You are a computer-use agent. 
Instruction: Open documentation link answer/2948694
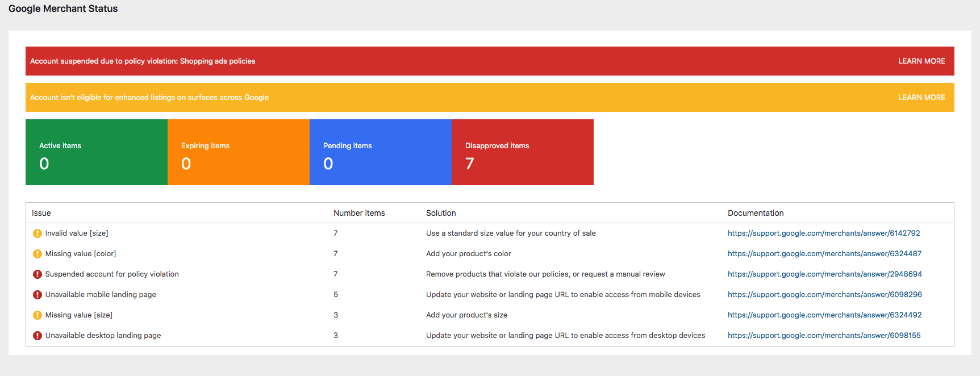tap(825, 274)
